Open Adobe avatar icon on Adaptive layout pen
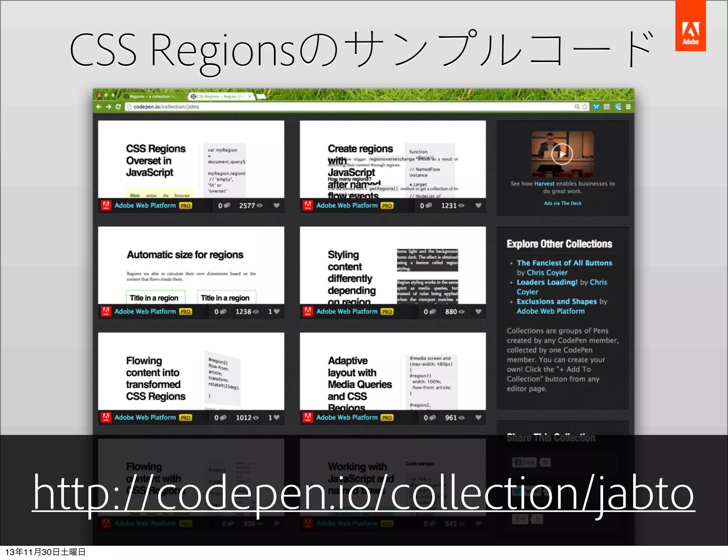 click(308, 417)
